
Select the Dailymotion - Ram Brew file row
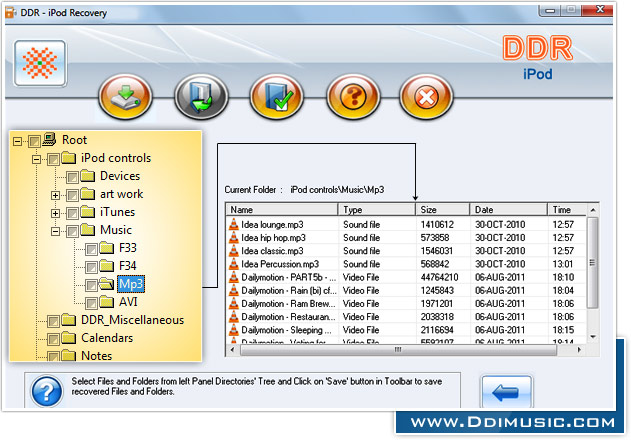coord(407,304)
